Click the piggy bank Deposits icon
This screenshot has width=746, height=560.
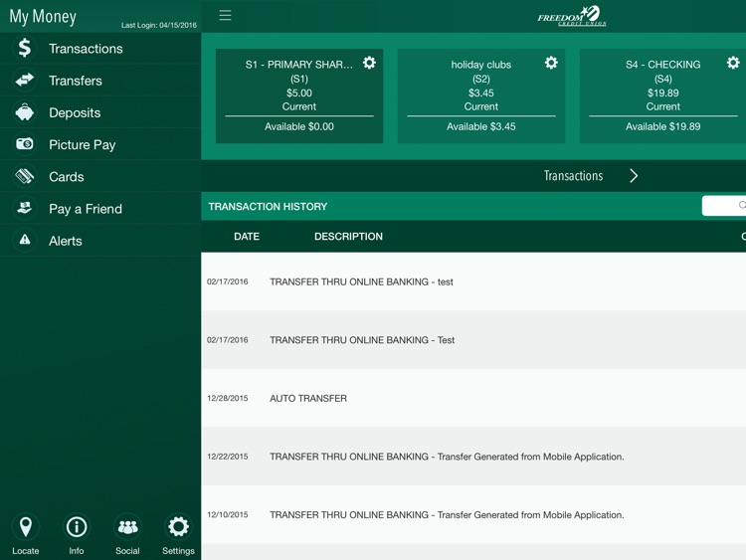coord(24,112)
